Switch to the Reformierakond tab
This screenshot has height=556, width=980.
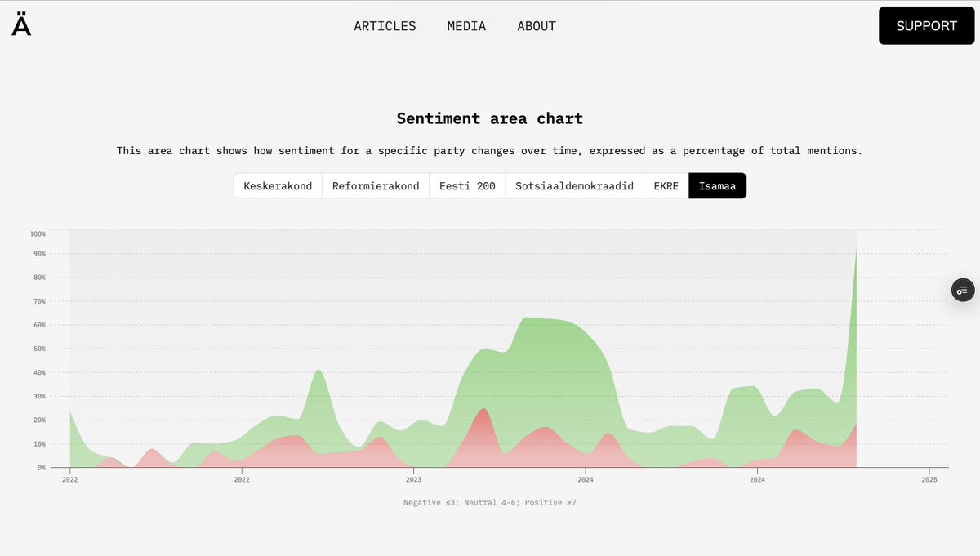point(376,185)
